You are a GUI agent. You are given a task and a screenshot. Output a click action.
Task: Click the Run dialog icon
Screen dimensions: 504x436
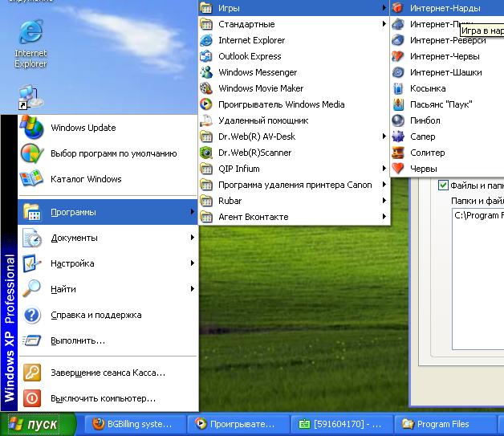pyautogui.click(x=32, y=340)
